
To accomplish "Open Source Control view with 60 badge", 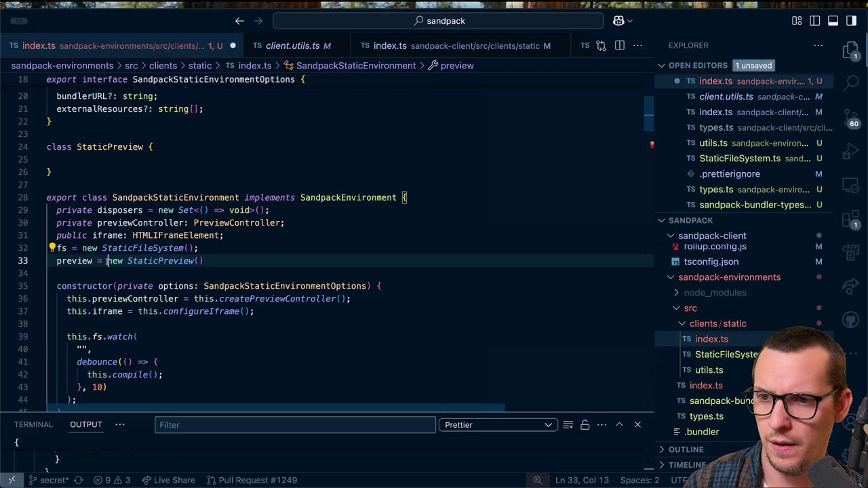I will pyautogui.click(x=852, y=119).
